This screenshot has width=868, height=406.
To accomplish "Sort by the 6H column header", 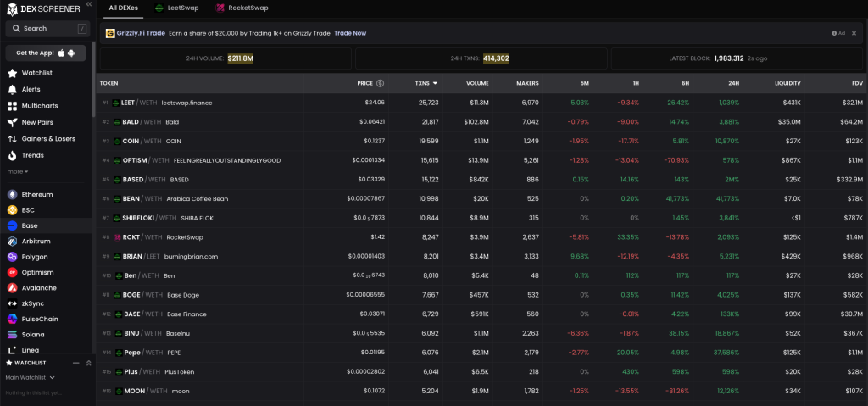I will 685,83.
